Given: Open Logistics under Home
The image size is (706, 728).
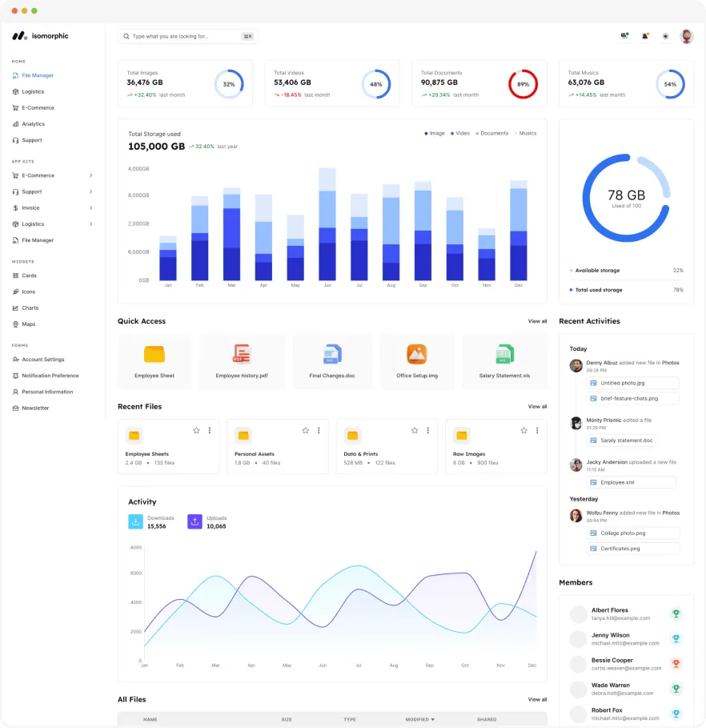Looking at the screenshot, I should 29,91.
